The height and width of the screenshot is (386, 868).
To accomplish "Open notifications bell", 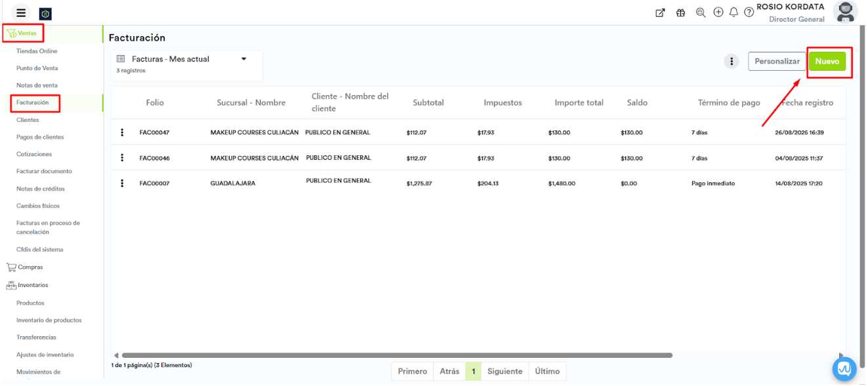I will coord(734,12).
